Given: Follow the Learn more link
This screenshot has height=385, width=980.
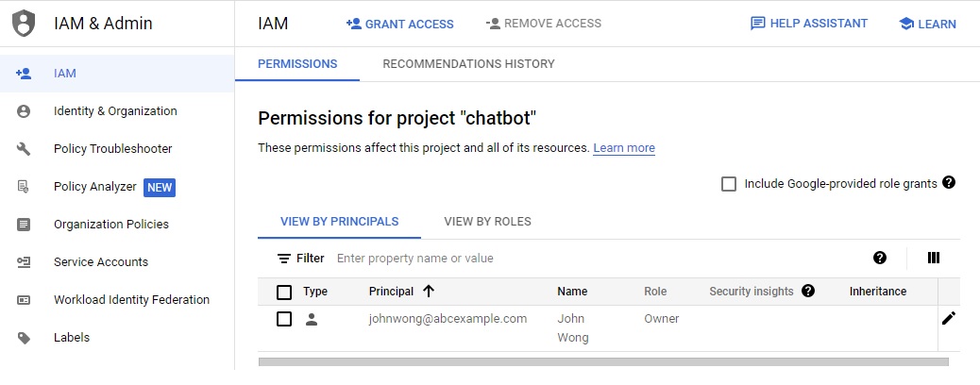Looking at the screenshot, I should point(624,148).
